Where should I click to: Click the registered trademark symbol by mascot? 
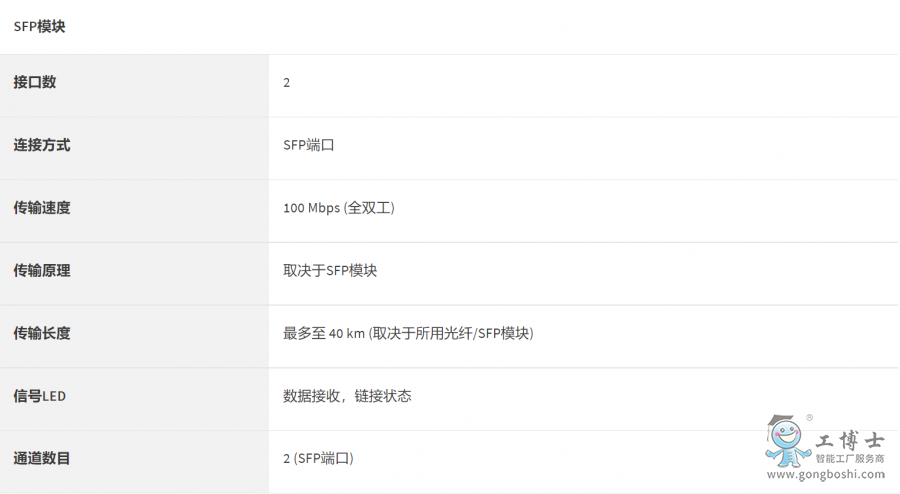click(809, 418)
